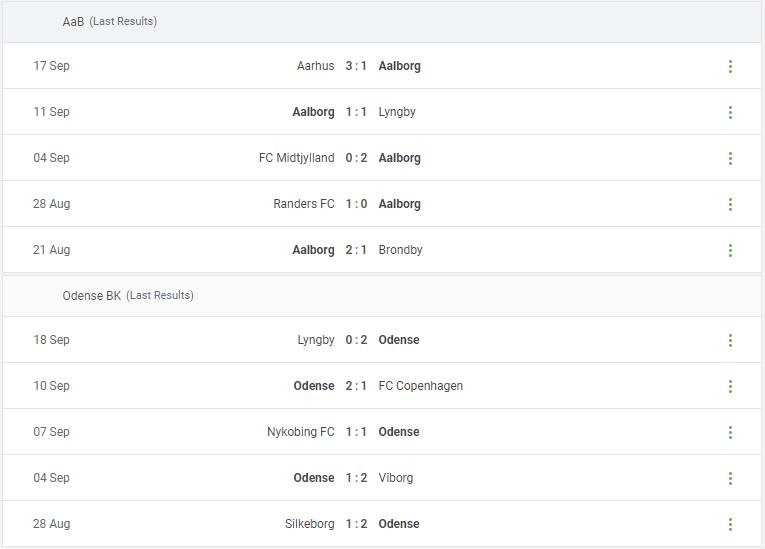Open more options for Aarhus vs Aalborg match

[x=730, y=66]
